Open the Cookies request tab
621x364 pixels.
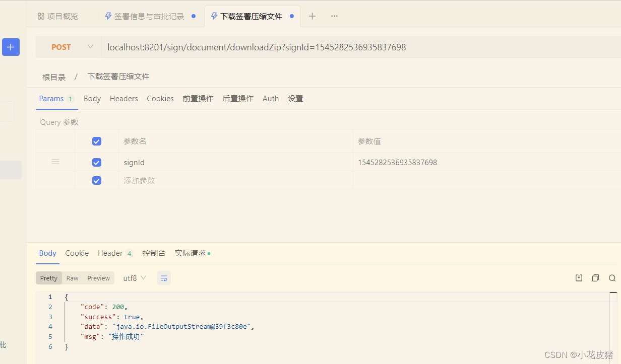coord(160,99)
